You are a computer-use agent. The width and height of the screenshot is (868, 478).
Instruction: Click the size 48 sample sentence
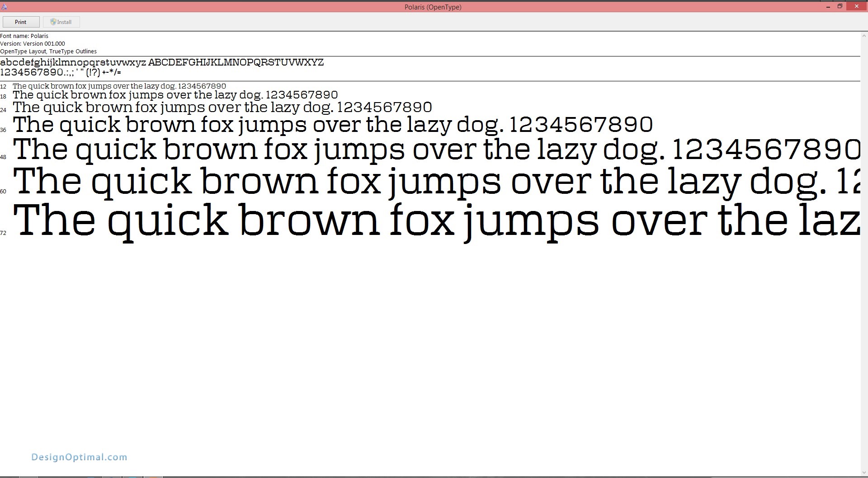click(x=436, y=150)
